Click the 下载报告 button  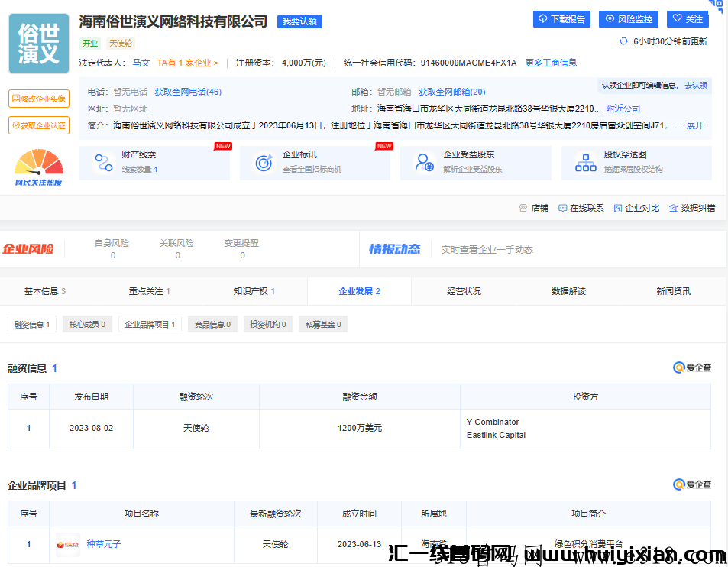click(x=561, y=19)
